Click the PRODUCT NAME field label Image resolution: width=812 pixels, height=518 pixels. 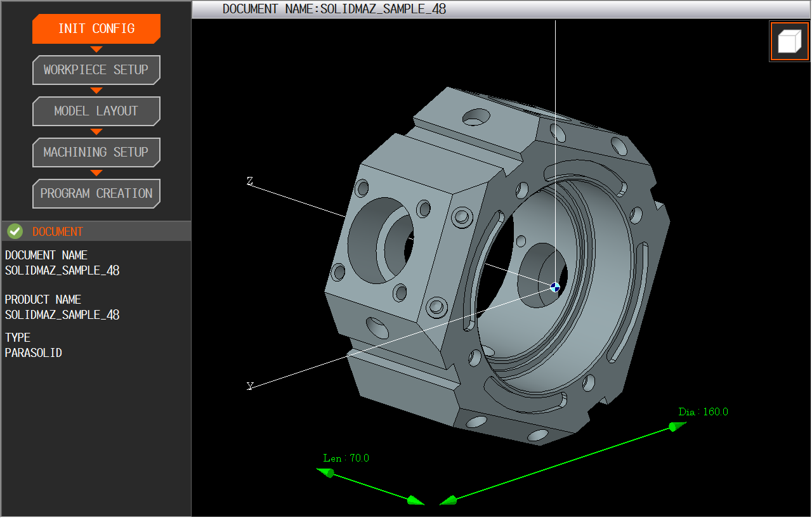[x=43, y=299]
